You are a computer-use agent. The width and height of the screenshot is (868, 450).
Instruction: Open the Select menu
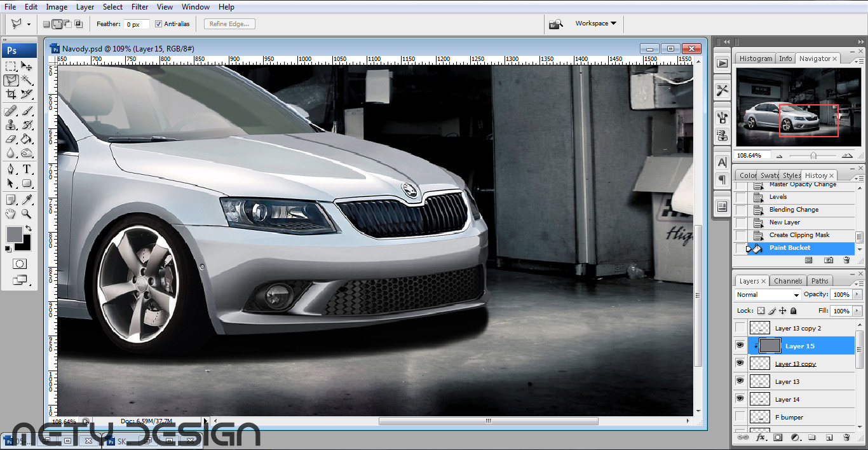click(x=113, y=7)
